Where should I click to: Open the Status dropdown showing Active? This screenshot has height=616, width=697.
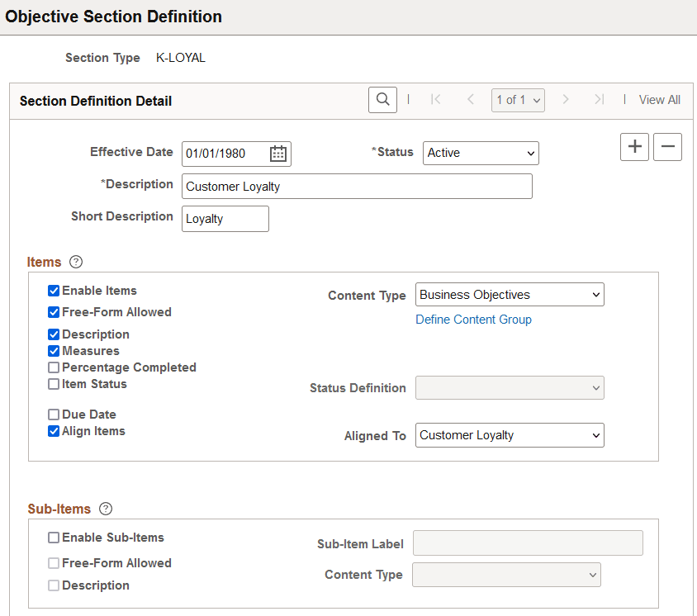(480, 153)
